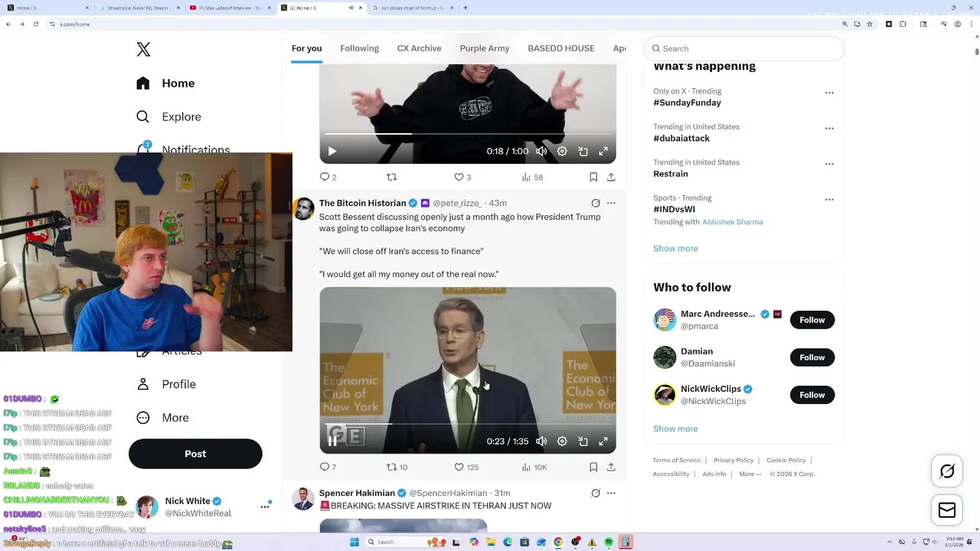980x551 pixels.
Task: Repost The Bitcoin Historian post
Action: click(x=397, y=467)
